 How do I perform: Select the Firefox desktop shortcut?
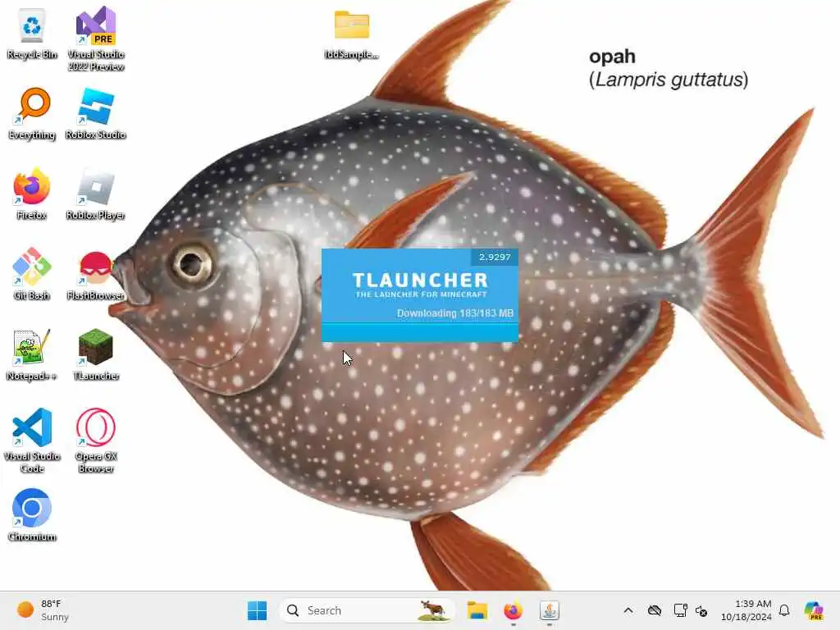pos(32,194)
